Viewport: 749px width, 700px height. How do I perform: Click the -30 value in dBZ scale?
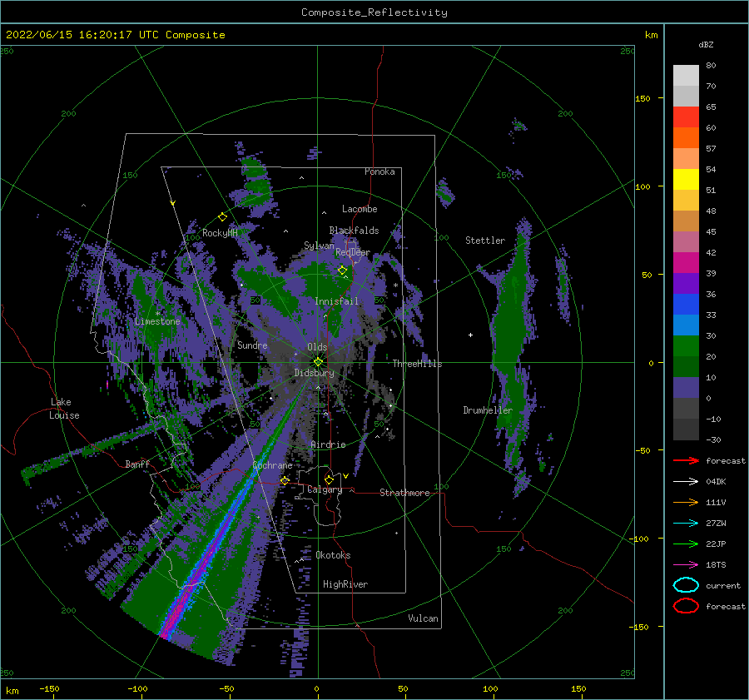pyautogui.click(x=713, y=440)
